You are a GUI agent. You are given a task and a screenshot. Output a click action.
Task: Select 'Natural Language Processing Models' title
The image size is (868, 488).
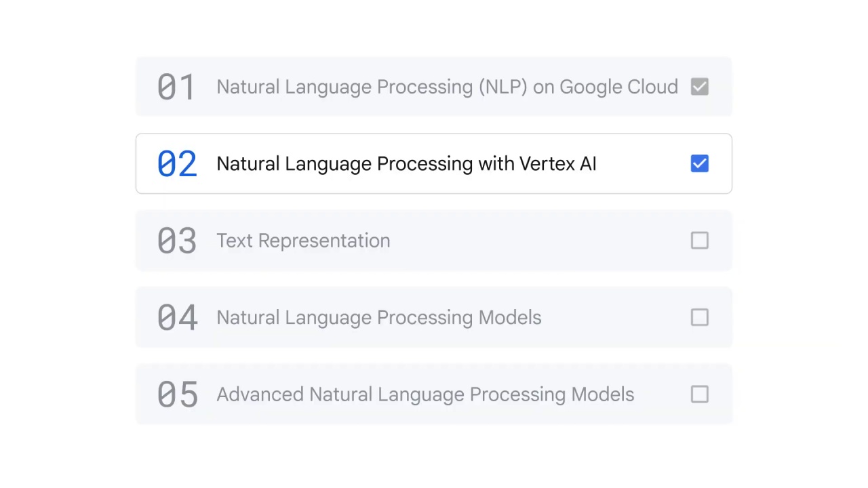[378, 317]
